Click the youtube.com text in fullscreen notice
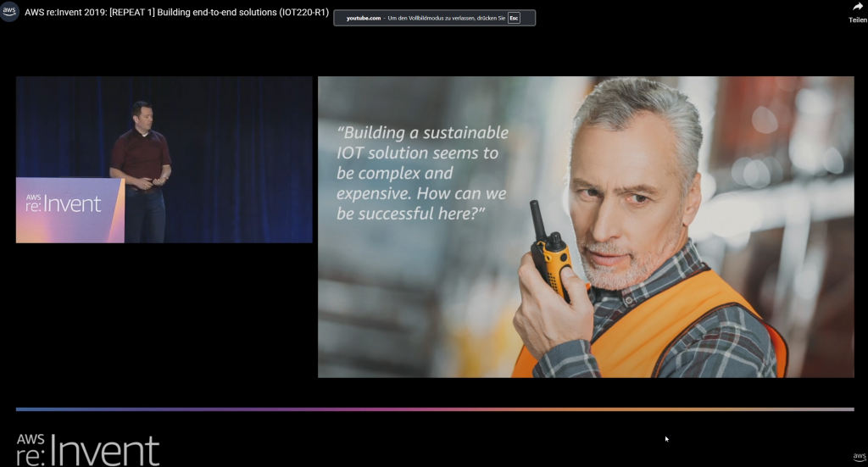The image size is (868, 467). click(x=364, y=18)
